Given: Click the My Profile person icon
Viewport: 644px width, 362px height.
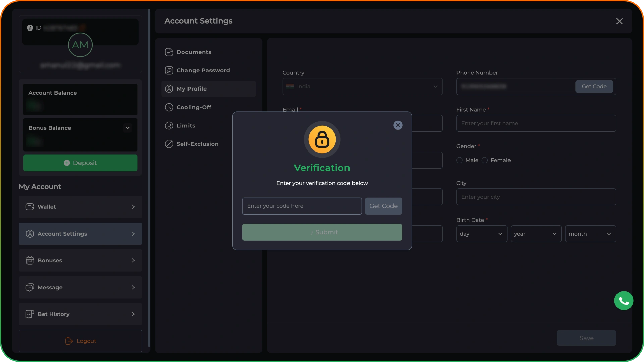Looking at the screenshot, I should 169,89.
